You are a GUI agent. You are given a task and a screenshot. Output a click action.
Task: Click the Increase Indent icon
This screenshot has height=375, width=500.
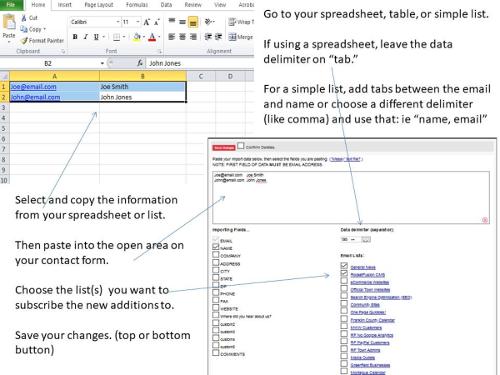[218, 37]
